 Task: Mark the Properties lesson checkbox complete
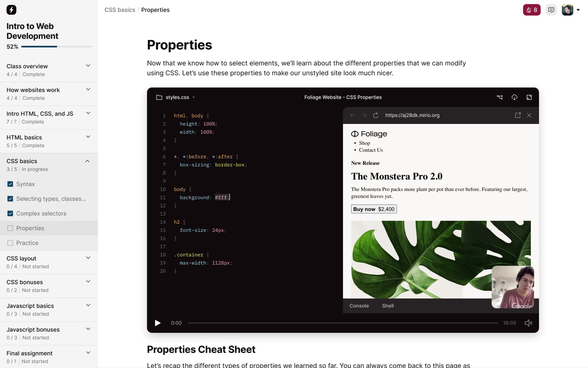pyautogui.click(x=10, y=228)
